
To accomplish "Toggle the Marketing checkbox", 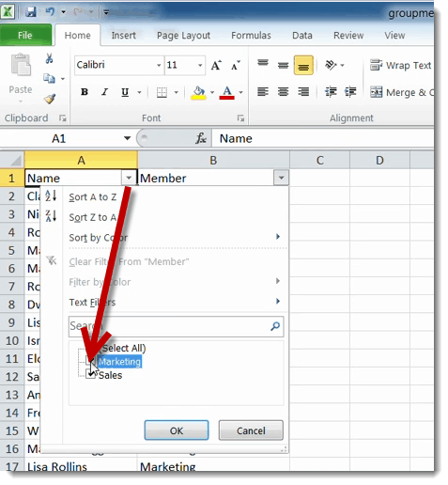I will [90, 361].
